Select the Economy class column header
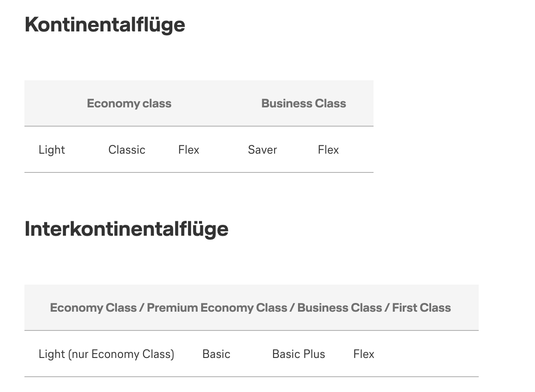This screenshot has height=392, width=535. [129, 103]
